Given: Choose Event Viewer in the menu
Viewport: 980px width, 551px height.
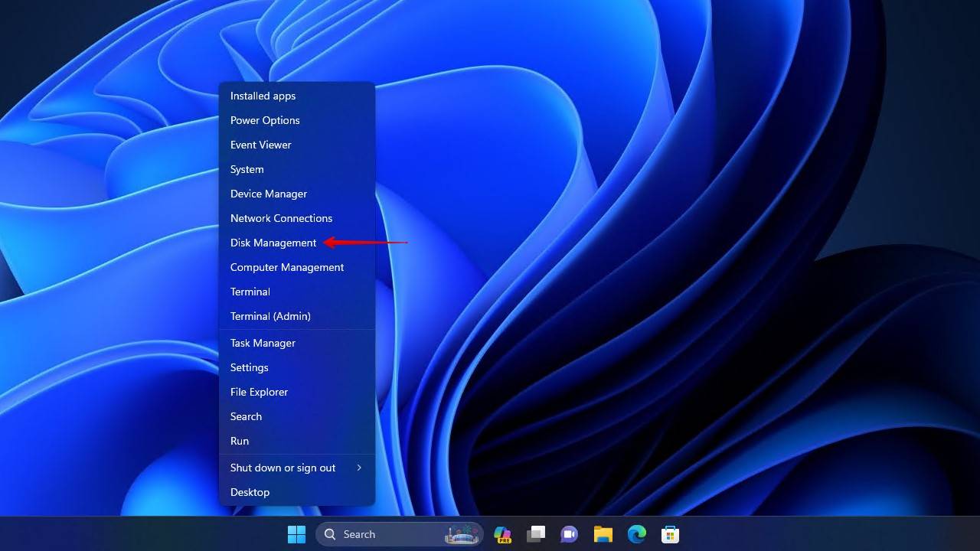Looking at the screenshot, I should (x=297, y=145).
